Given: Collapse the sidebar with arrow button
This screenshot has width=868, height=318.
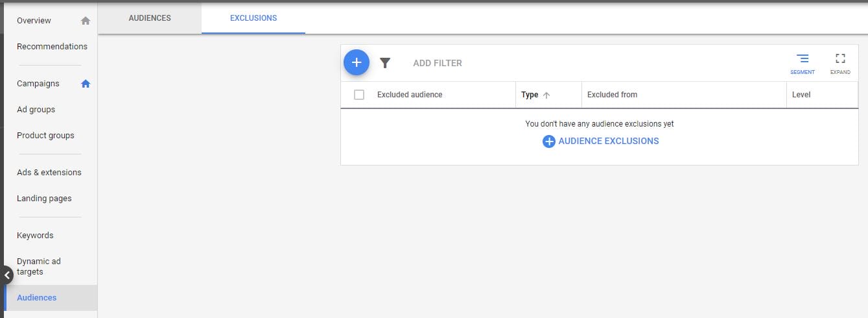Looking at the screenshot, I should tap(6, 275).
